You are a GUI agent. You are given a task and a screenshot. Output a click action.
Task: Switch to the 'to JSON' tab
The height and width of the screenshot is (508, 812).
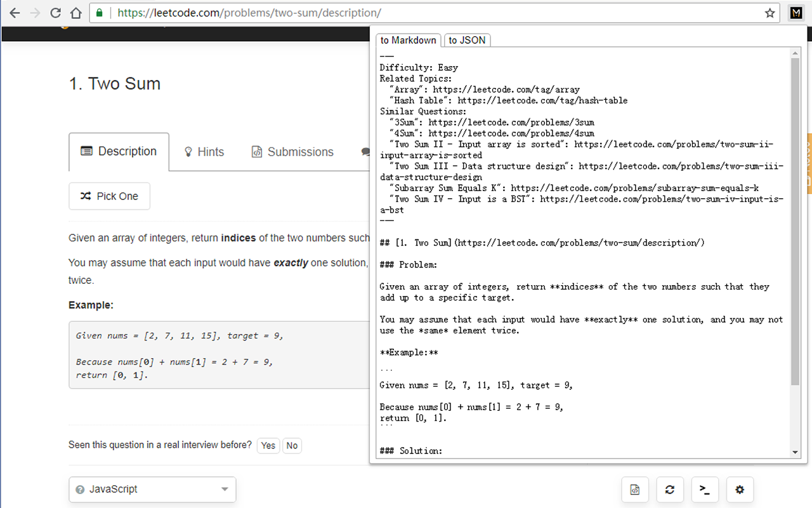[x=467, y=40]
